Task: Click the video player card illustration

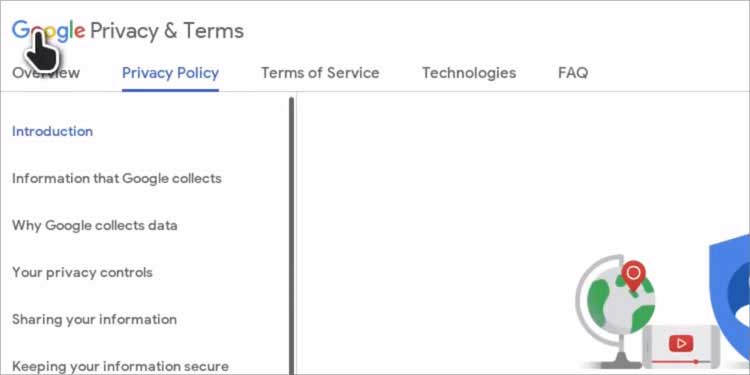Action: click(681, 346)
